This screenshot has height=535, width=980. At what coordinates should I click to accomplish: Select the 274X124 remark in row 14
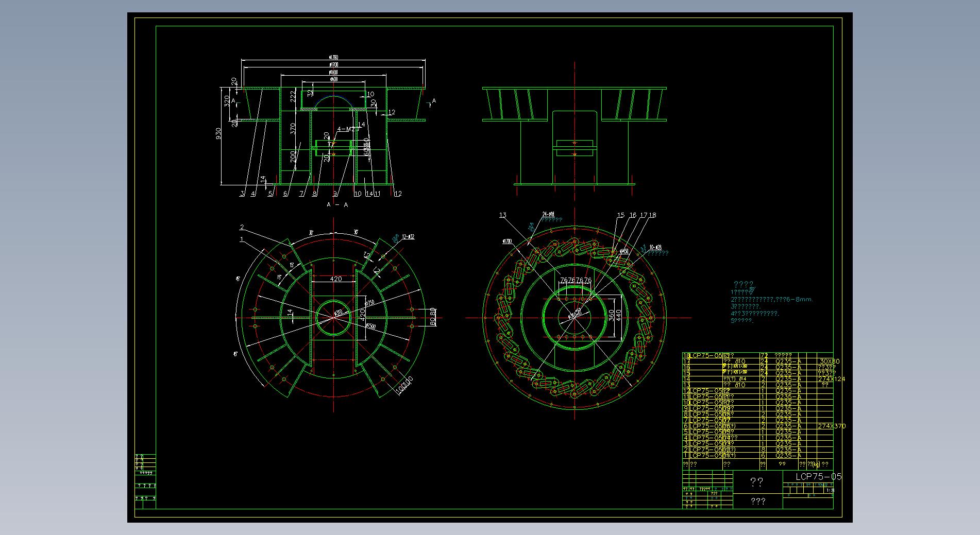[x=832, y=379]
